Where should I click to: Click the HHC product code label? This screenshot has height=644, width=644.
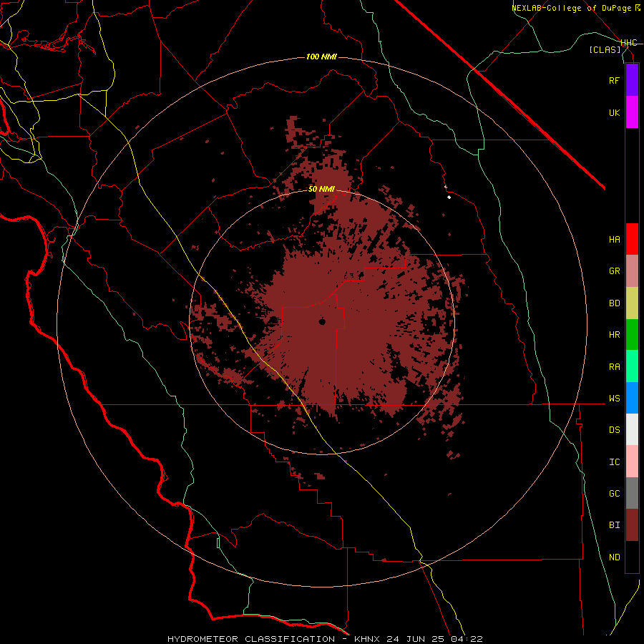[628, 43]
